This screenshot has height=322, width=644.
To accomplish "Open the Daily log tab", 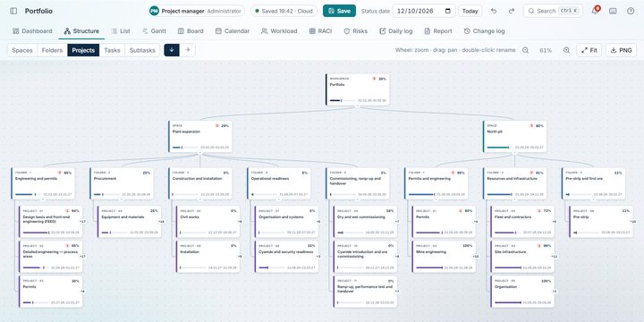I will pyautogui.click(x=396, y=31).
